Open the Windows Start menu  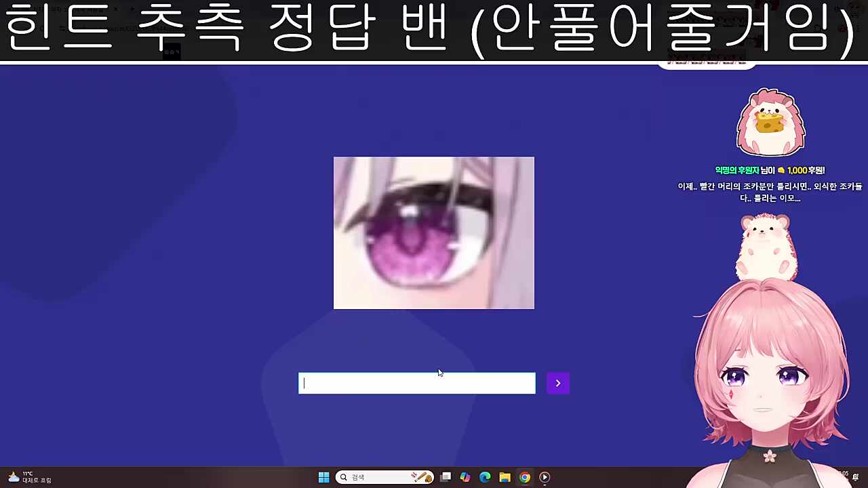[x=323, y=477]
